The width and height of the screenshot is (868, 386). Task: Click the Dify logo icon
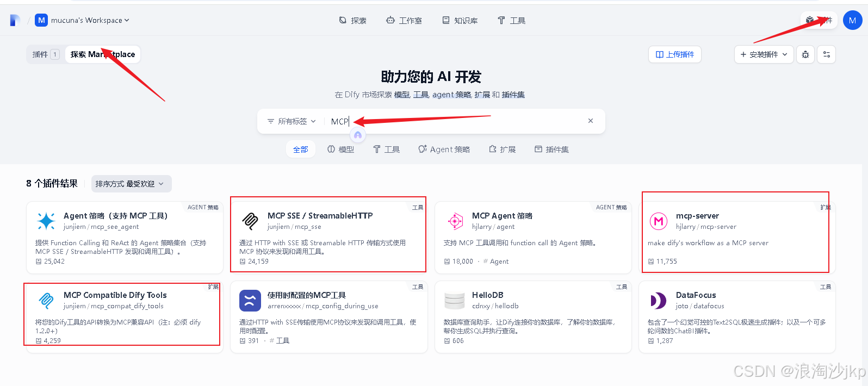pos(15,20)
